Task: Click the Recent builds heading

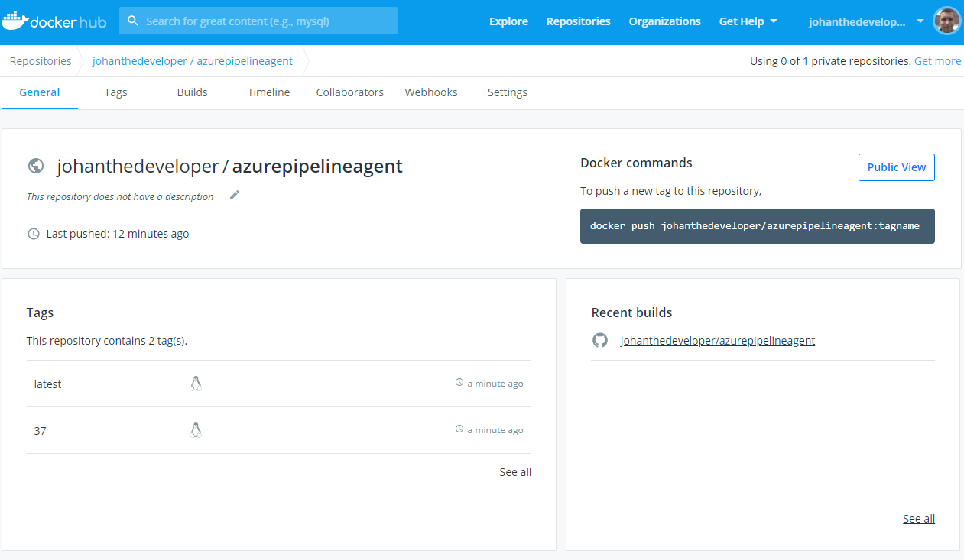Action: 631,312
